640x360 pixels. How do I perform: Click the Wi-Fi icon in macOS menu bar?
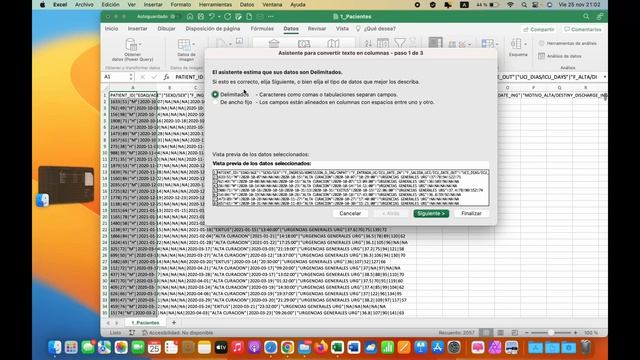[x=511, y=5]
